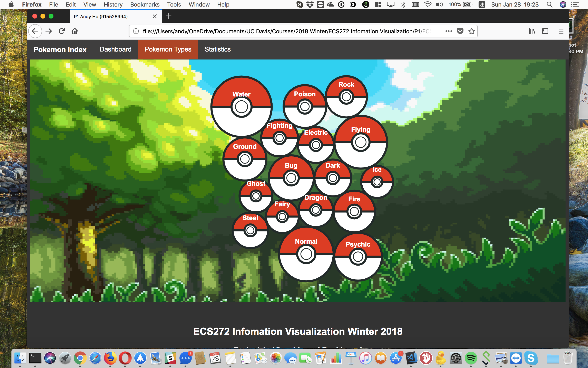The image size is (588, 368).
Task: Reload the page
Action: click(62, 31)
